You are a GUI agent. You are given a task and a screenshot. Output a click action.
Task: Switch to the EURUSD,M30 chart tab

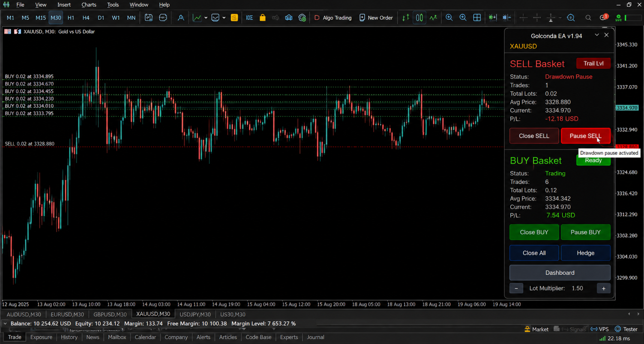[x=68, y=314]
